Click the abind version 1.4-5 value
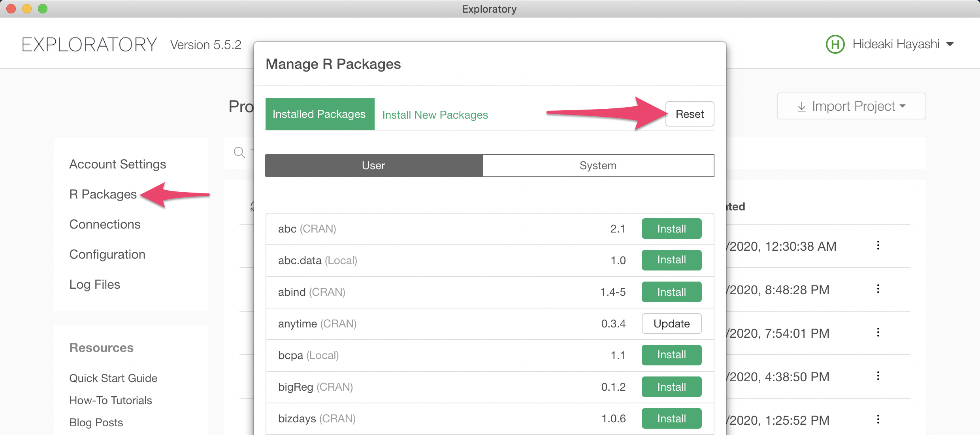980x435 pixels. tap(613, 292)
